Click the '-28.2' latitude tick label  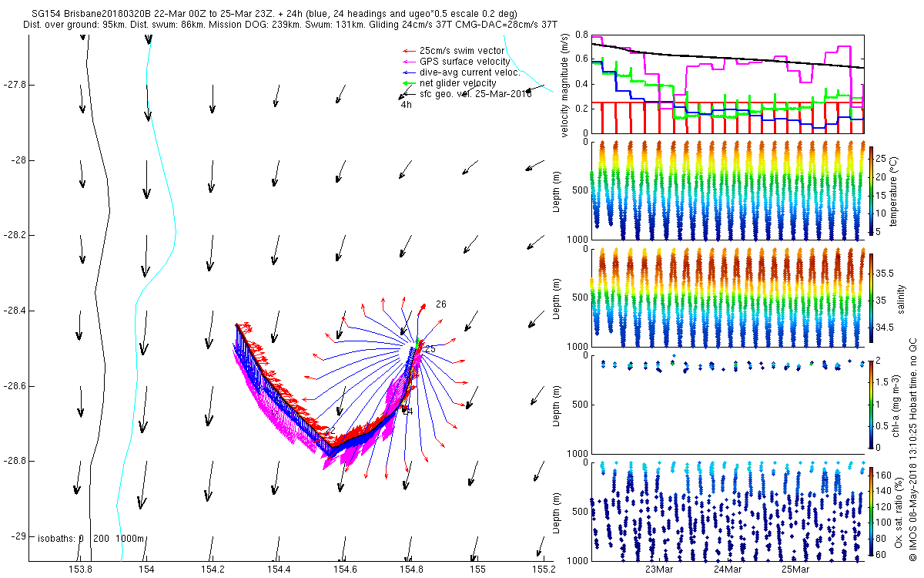point(15,235)
